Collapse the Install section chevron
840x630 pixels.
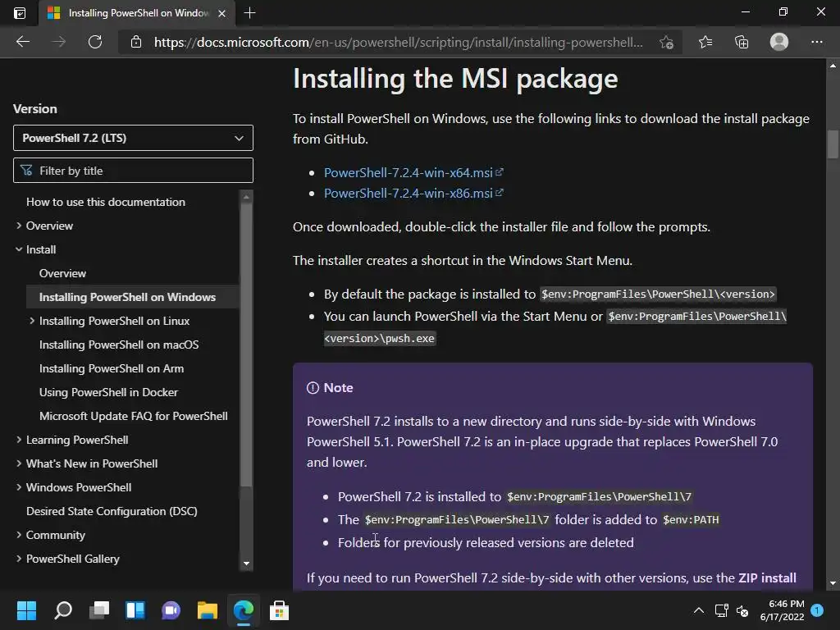(x=19, y=249)
